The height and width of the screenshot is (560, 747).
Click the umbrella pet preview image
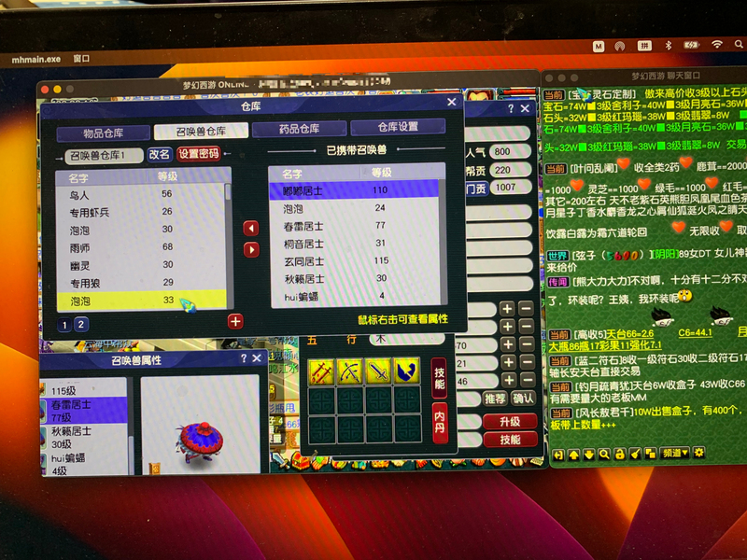pyautogui.click(x=200, y=441)
